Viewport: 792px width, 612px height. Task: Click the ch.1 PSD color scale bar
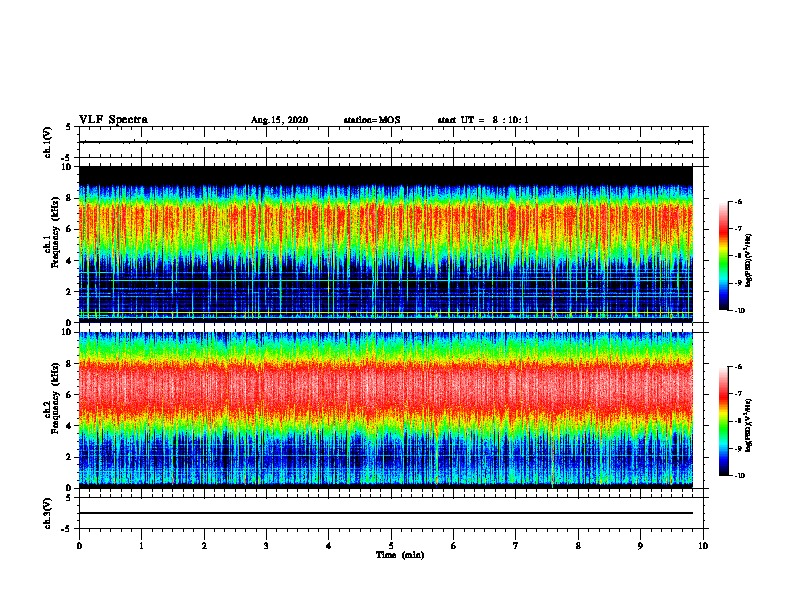(724, 256)
